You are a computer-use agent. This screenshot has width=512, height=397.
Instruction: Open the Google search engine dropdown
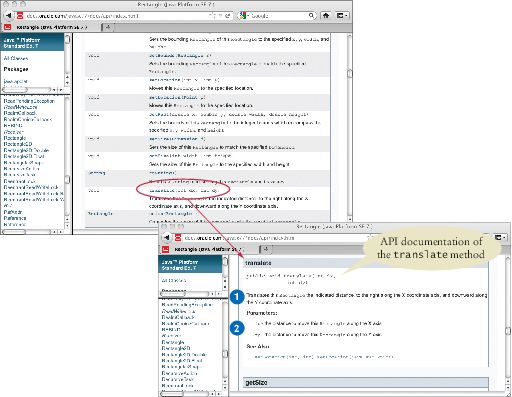click(243, 15)
